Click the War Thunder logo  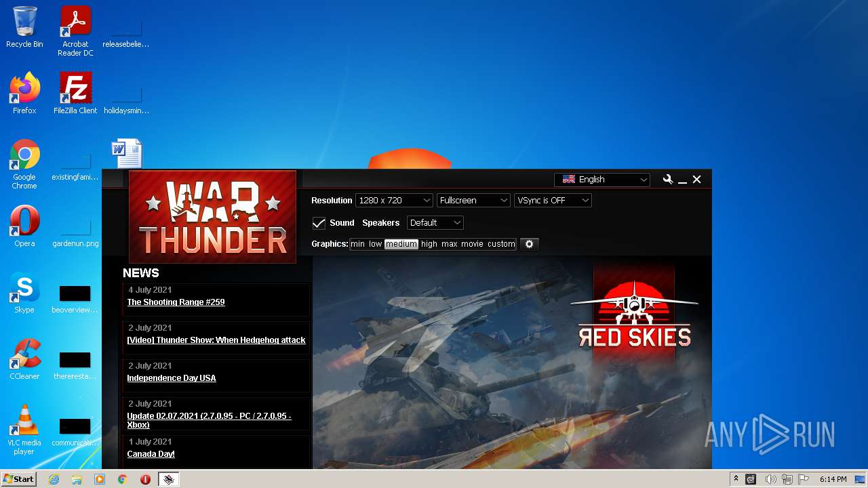212,217
